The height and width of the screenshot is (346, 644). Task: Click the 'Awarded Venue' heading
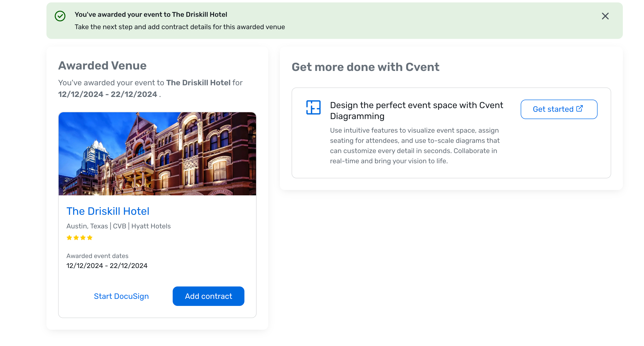pos(102,66)
